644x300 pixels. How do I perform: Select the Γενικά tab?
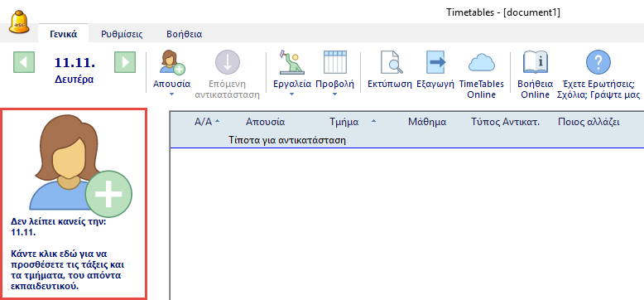point(64,34)
